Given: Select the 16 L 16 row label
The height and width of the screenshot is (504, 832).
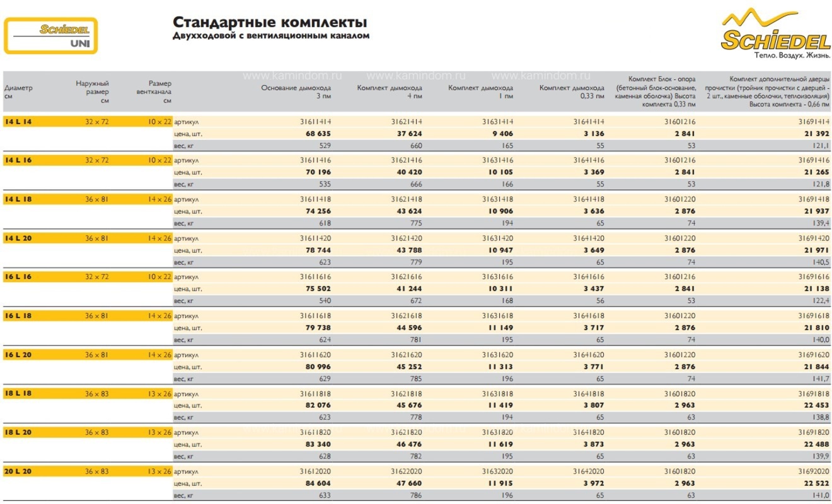Looking at the screenshot, I should (18, 277).
